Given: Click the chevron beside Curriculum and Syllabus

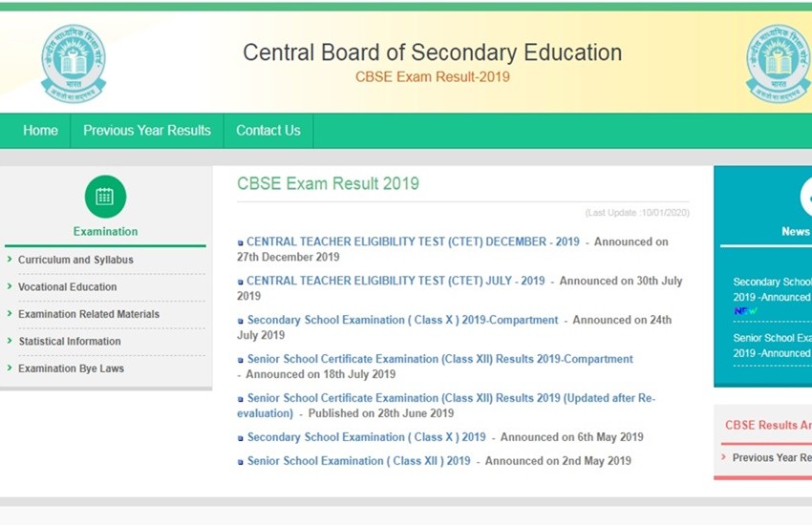Looking at the screenshot, I should pyautogui.click(x=10, y=260).
